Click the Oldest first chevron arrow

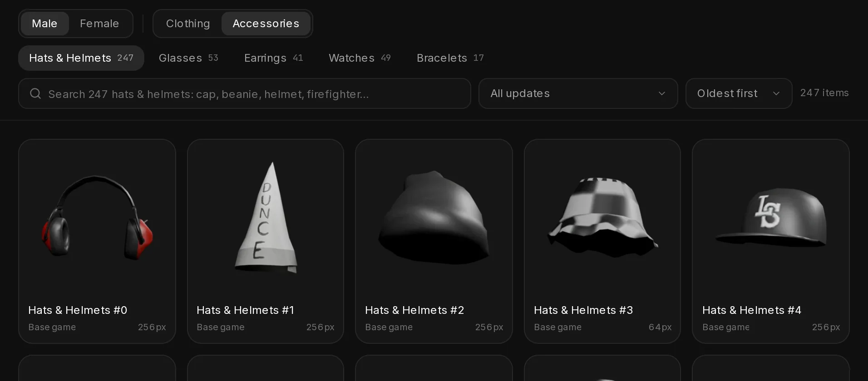coord(776,93)
